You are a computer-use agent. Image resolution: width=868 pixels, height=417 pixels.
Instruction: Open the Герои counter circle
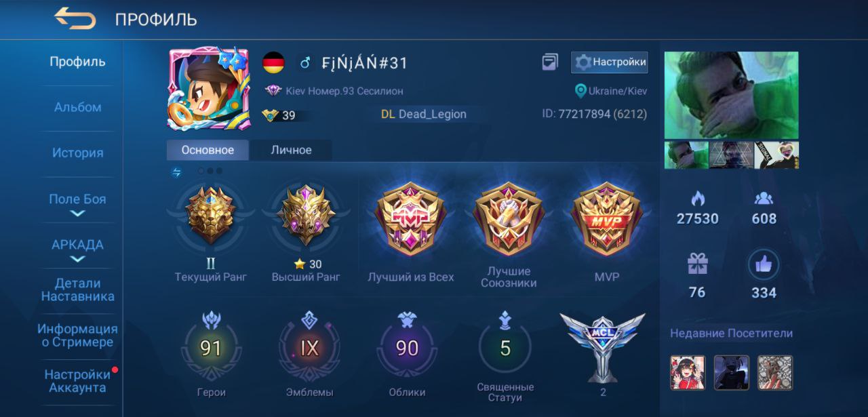210,348
